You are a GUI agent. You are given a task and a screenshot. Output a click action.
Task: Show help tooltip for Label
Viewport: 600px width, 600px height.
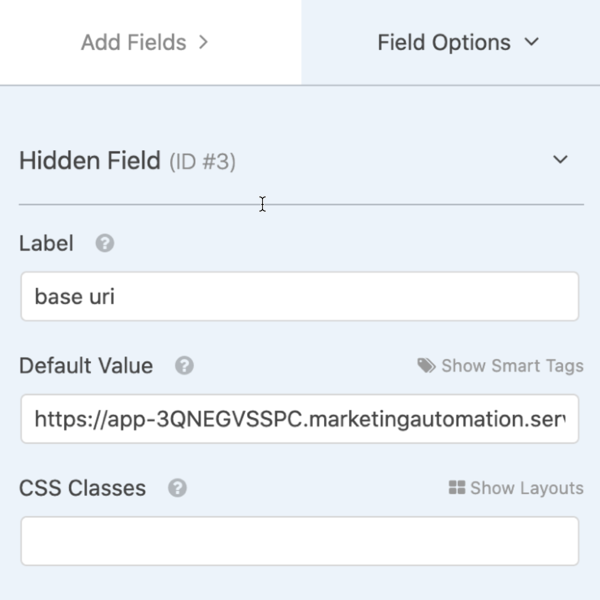coord(105,243)
